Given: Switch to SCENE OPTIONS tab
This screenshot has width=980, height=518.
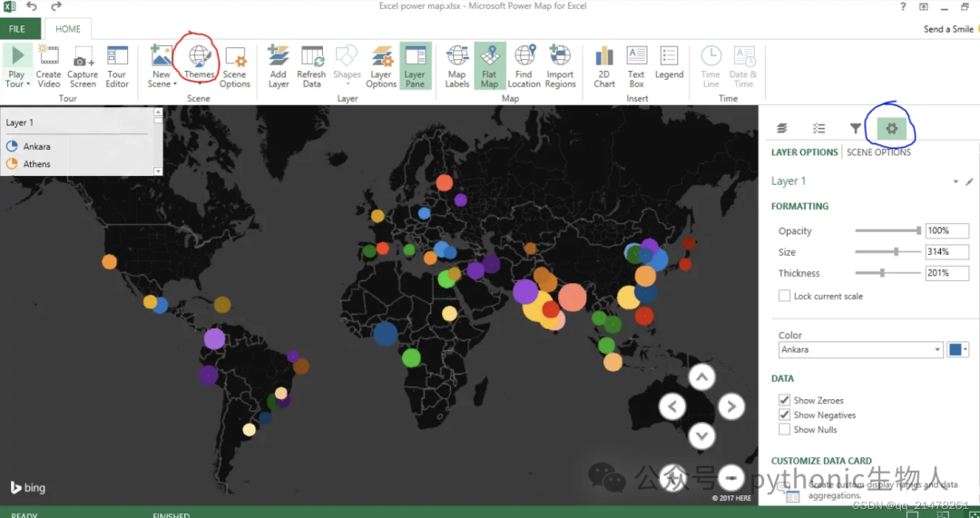Looking at the screenshot, I should point(878,152).
